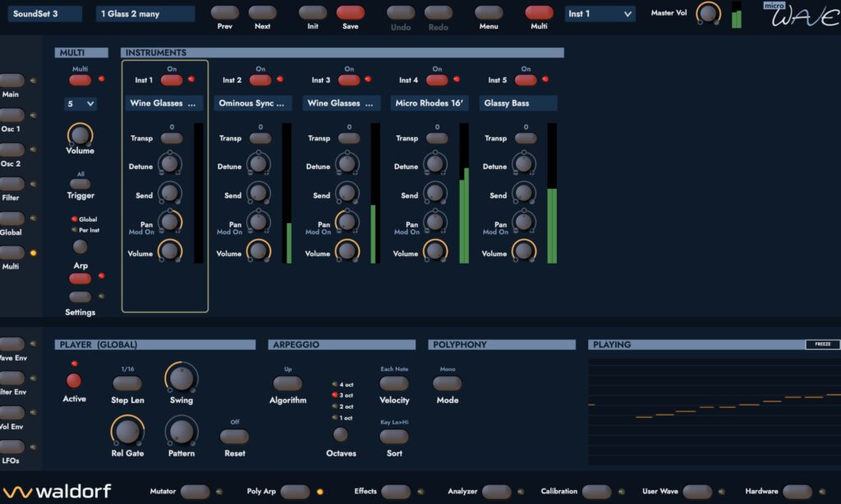Open Inst 4 Micro Rhodes 16' preset selector
Viewport: 841px width, 504px height.
pos(430,103)
